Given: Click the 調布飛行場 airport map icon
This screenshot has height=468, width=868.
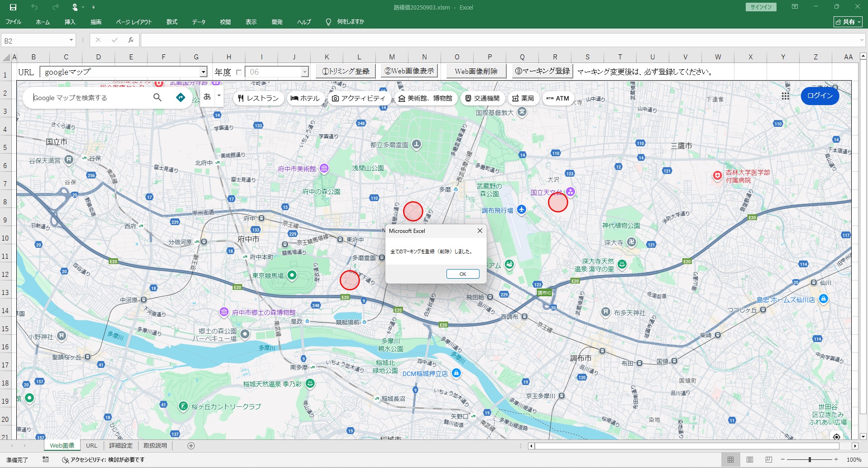Looking at the screenshot, I should click(x=522, y=209).
